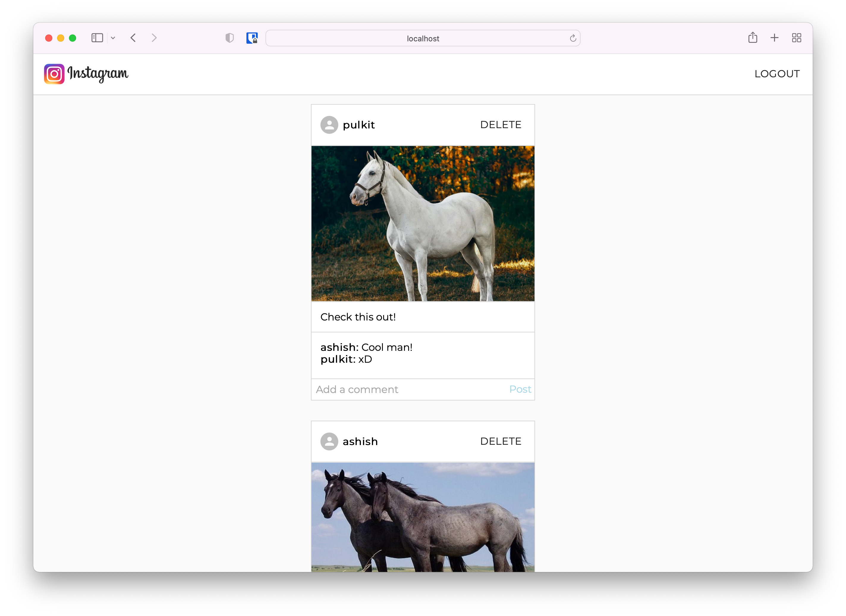Delete ashish's post
The height and width of the screenshot is (616, 846).
click(x=501, y=441)
